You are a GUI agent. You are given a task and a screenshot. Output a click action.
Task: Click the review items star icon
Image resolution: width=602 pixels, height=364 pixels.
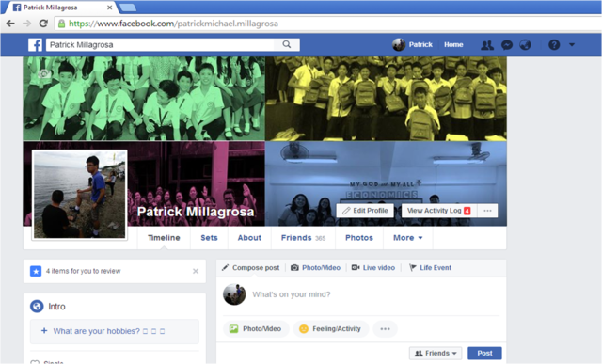[36, 271]
